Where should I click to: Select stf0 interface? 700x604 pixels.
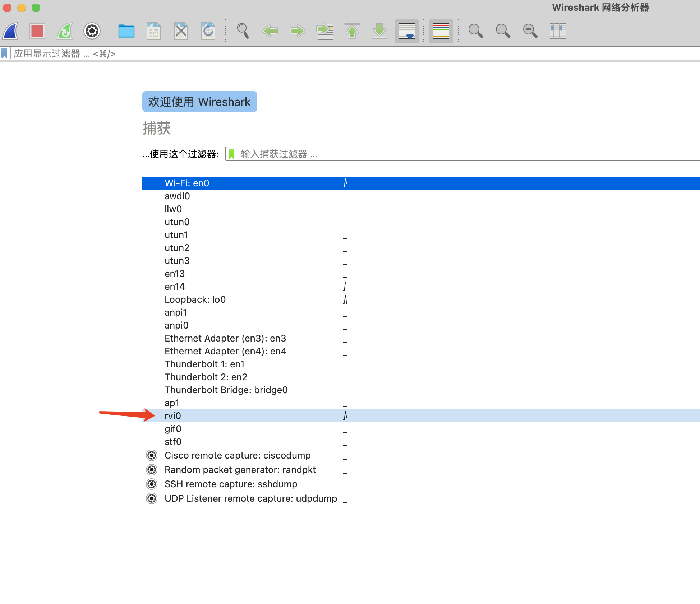(421, 442)
